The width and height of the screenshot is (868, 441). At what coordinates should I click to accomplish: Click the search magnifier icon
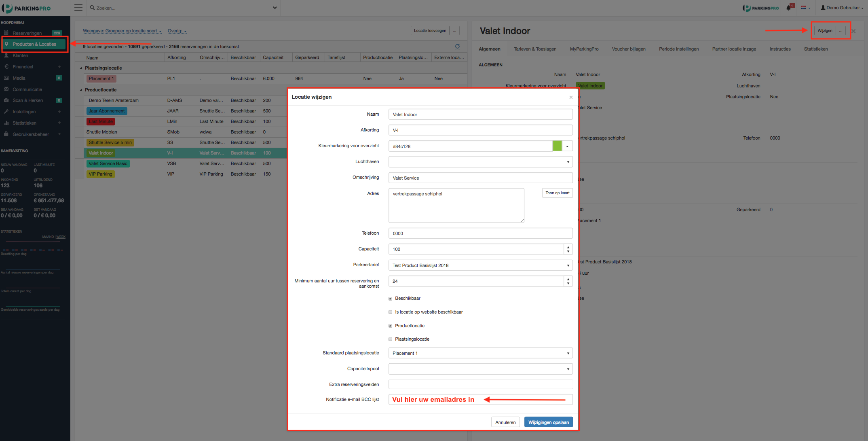coord(92,8)
